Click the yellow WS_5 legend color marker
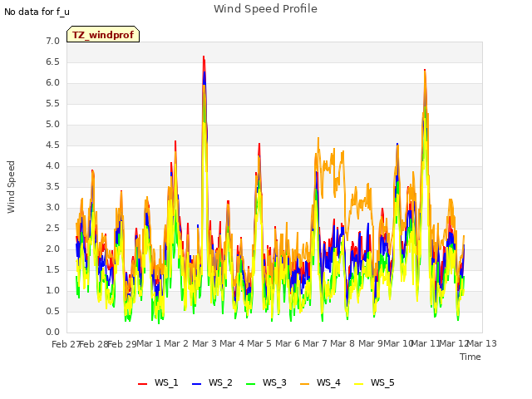The image size is (532, 399). pyautogui.click(x=358, y=384)
